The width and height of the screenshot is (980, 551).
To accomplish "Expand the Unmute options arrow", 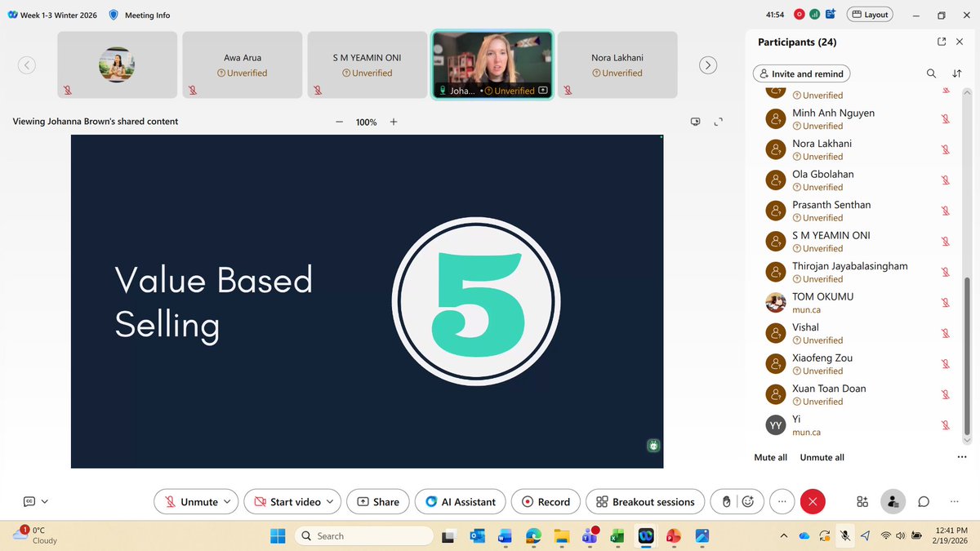I will click(228, 501).
